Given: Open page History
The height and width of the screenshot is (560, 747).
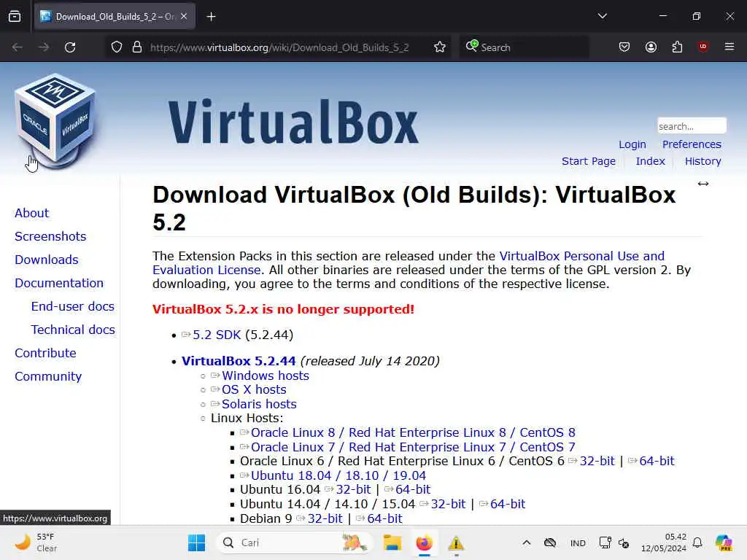Looking at the screenshot, I should tap(703, 161).
